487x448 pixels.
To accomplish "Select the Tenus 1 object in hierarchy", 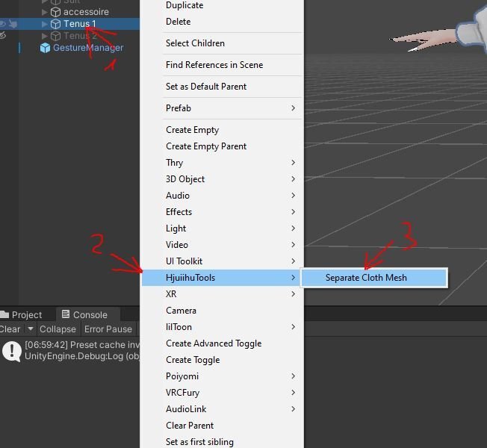I will [80, 24].
